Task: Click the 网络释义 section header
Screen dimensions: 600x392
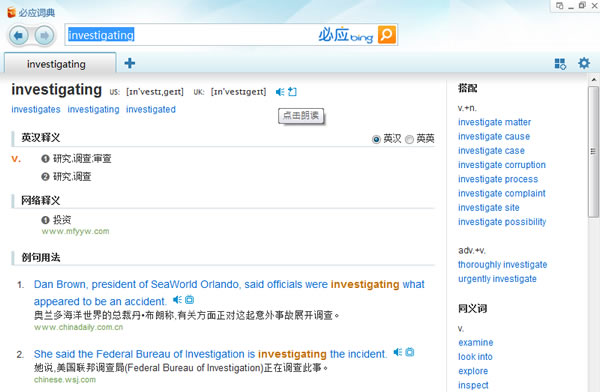Action: click(41, 200)
